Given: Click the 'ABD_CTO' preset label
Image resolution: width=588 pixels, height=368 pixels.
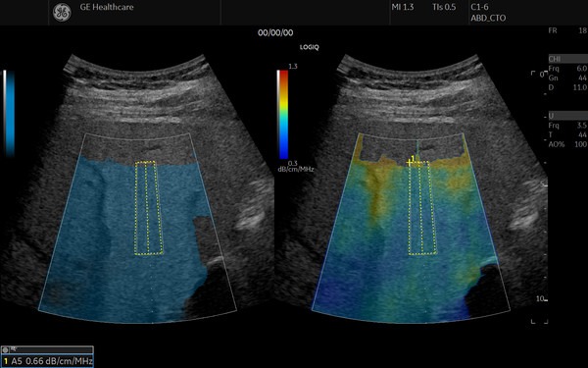Looking at the screenshot, I should point(488,18).
